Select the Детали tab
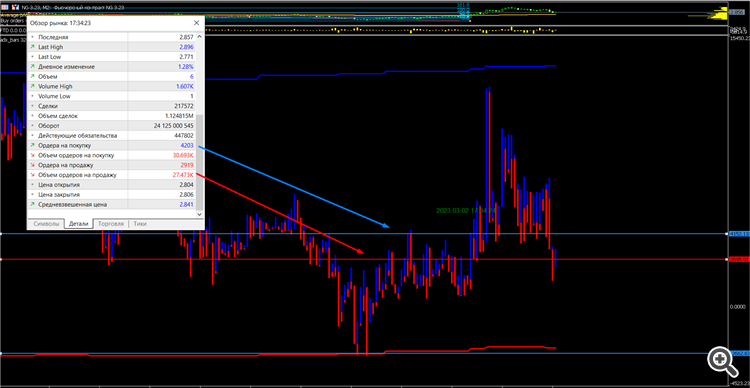The width and height of the screenshot is (750, 388). (x=78, y=224)
